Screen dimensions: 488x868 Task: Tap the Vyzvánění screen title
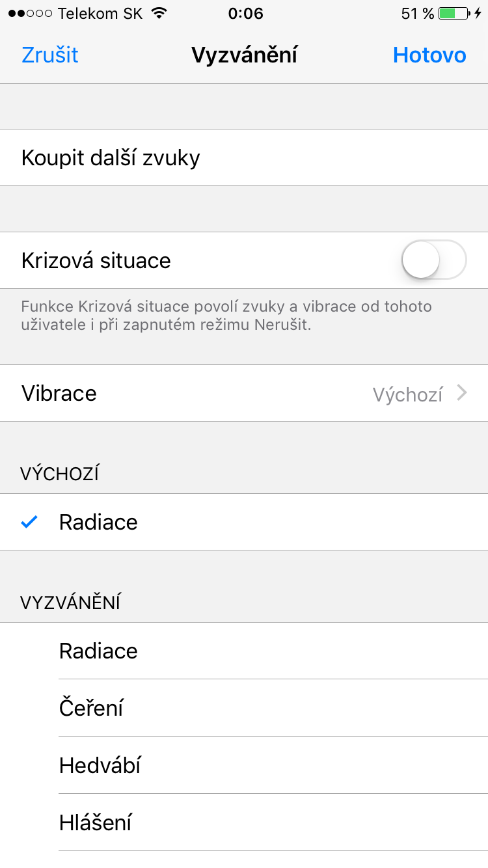point(244,55)
